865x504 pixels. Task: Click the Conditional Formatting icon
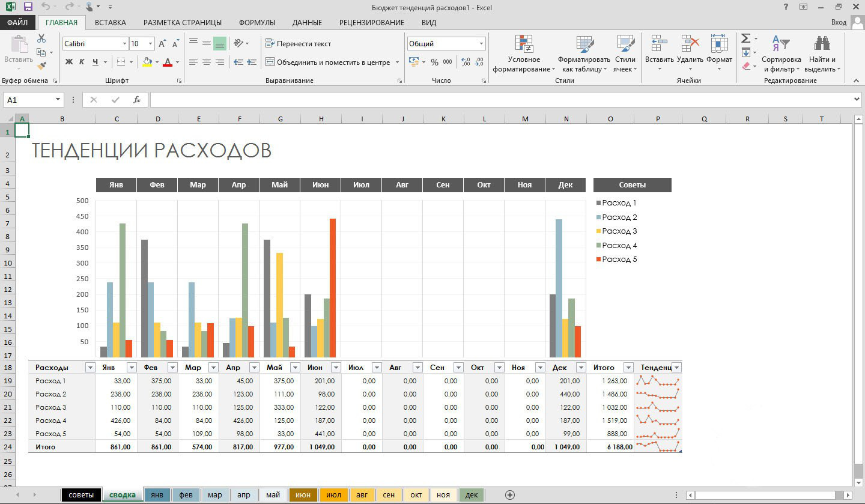(x=524, y=44)
